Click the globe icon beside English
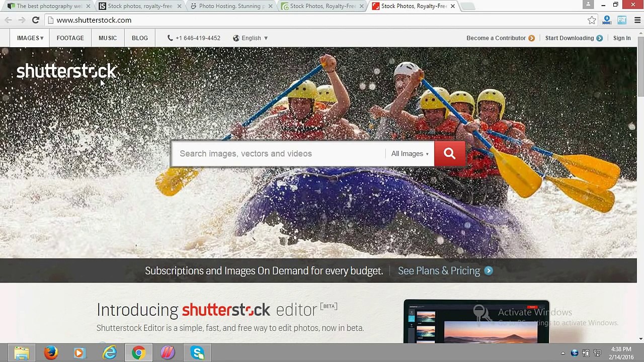This screenshot has height=362, width=644. pyautogui.click(x=236, y=38)
